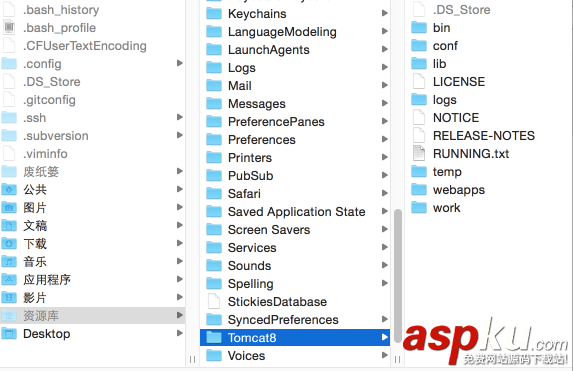Image resolution: width=573 pixels, height=371 pixels.
Task: Select the .bash_history file name
Action: click(x=61, y=10)
